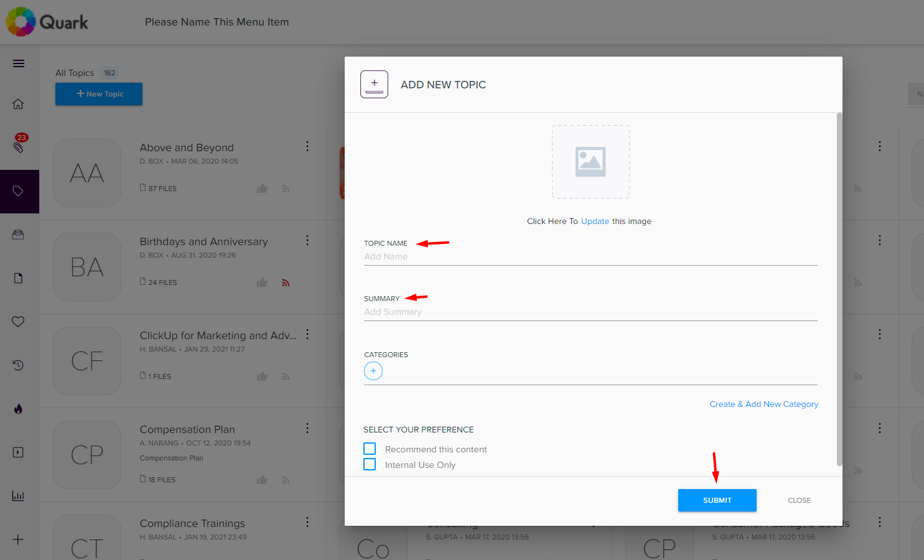This screenshot has width=924, height=560.
Task: Like the ClickUp for Marketing topic
Action: click(262, 376)
